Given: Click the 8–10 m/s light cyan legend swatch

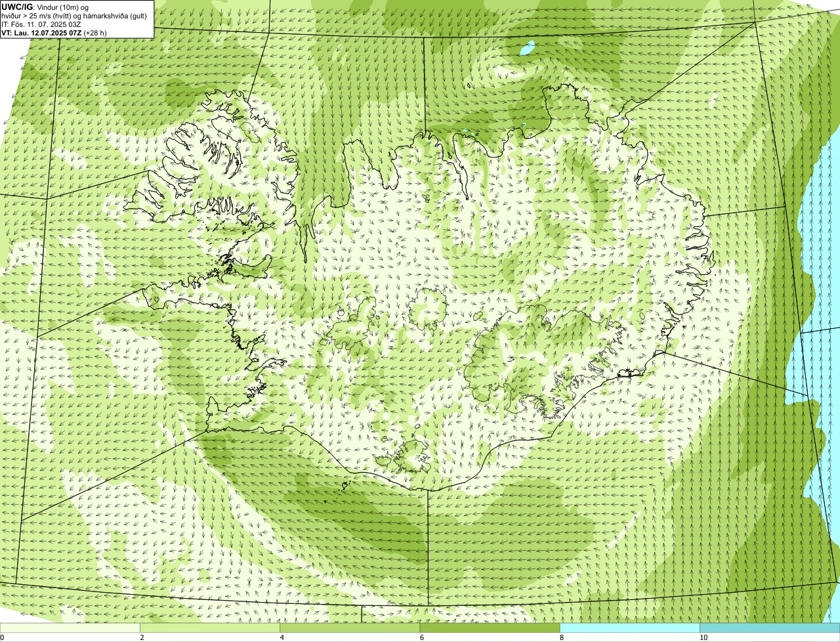Looking at the screenshot, I should [x=629, y=628].
